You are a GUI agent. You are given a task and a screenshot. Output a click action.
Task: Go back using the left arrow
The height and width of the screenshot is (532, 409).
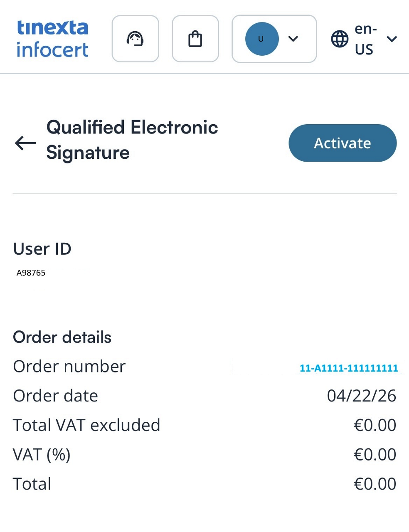tap(25, 143)
